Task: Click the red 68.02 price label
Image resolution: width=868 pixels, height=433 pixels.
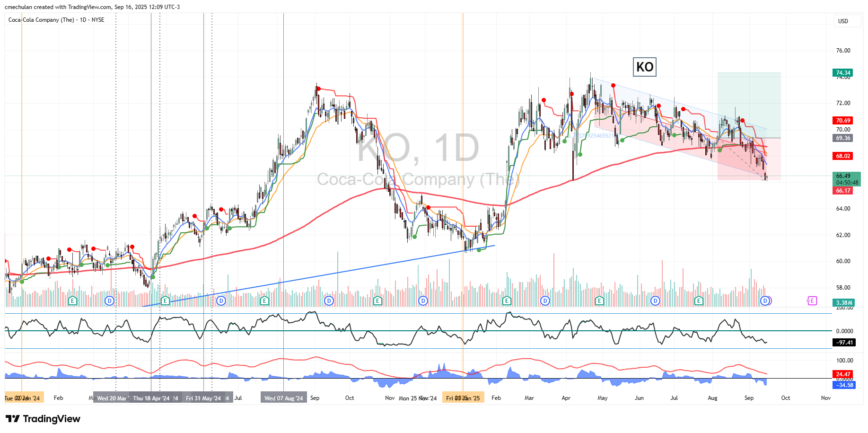Action: tap(843, 156)
